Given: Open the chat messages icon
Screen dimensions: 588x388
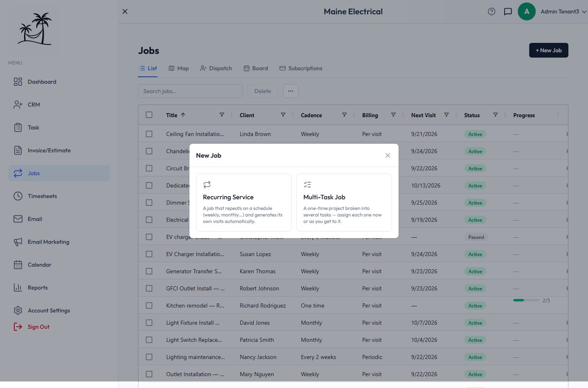Looking at the screenshot, I should point(508,11).
